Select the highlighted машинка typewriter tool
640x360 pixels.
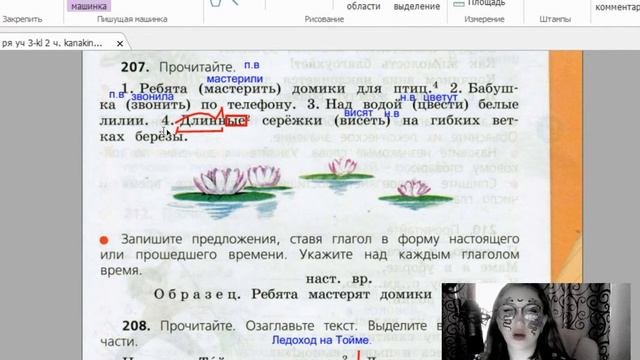(x=89, y=6)
